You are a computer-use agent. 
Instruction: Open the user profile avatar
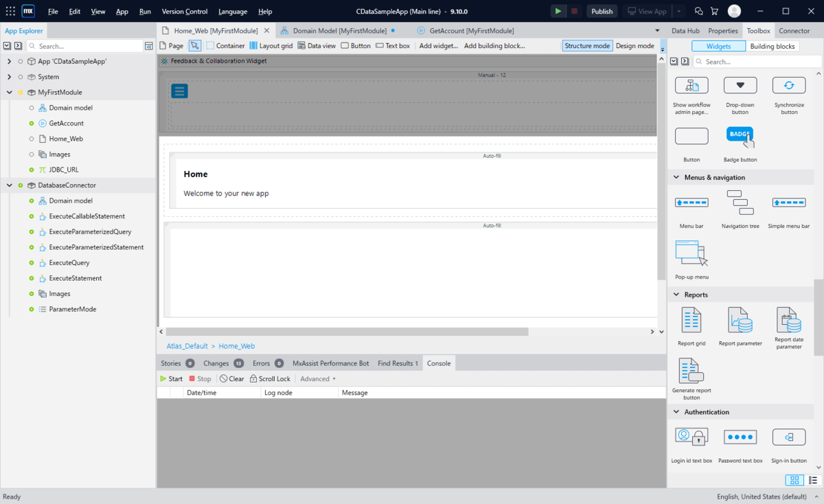(x=734, y=11)
